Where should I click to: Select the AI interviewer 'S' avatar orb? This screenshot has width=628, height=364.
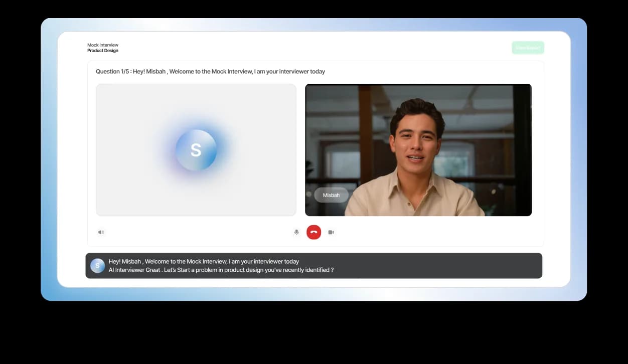click(x=196, y=149)
